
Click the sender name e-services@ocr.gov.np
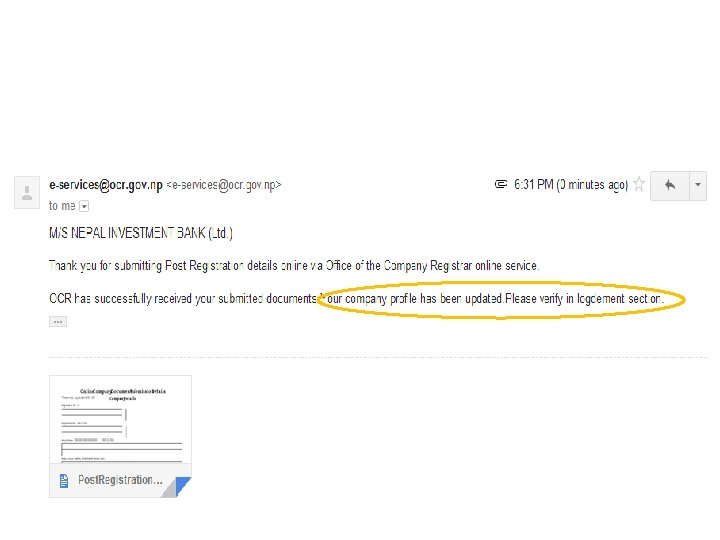106,185
